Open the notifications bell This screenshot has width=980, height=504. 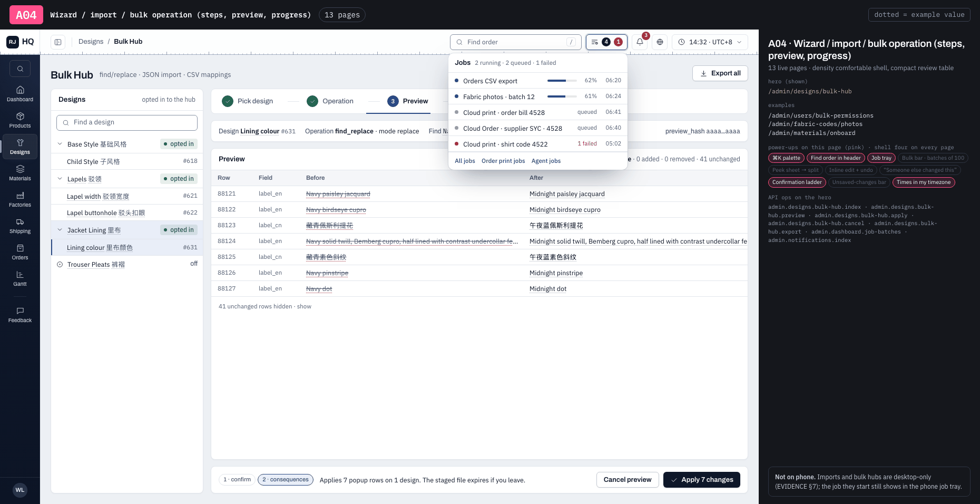click(640, 42)
